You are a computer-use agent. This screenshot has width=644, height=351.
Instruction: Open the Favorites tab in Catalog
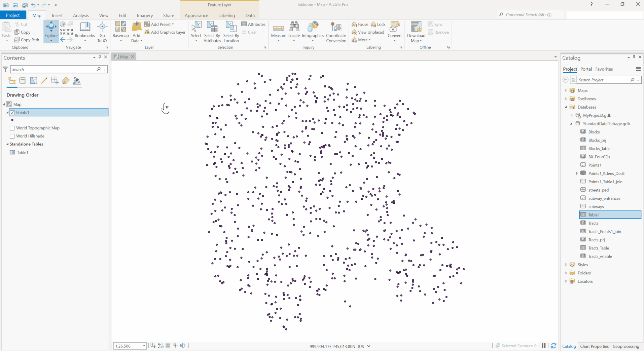[x=604, y=69]
